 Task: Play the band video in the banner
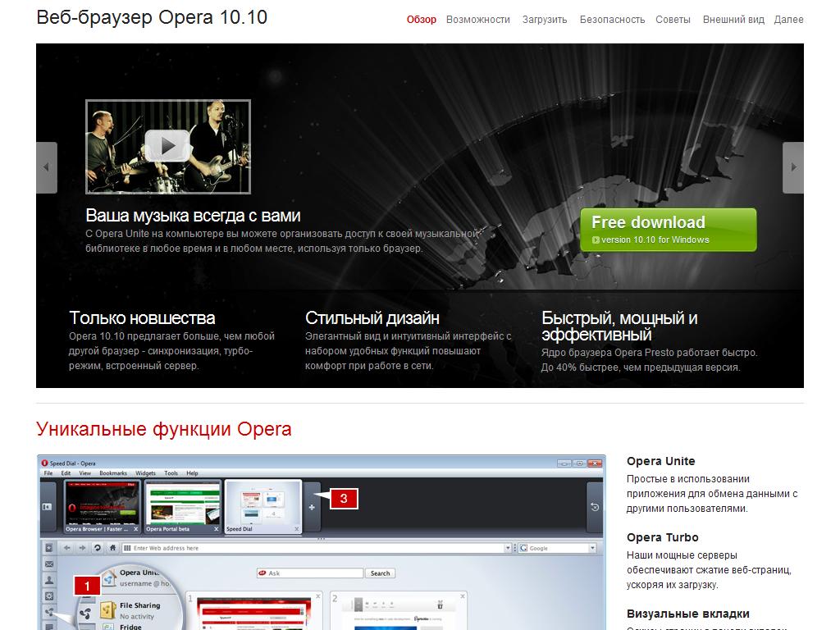point(168,146)
